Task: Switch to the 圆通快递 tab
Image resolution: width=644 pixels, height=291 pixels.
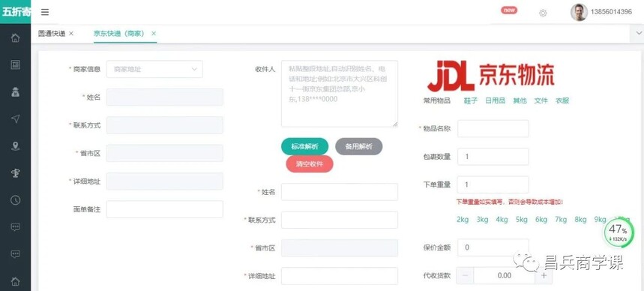Action: click(51, 33)
